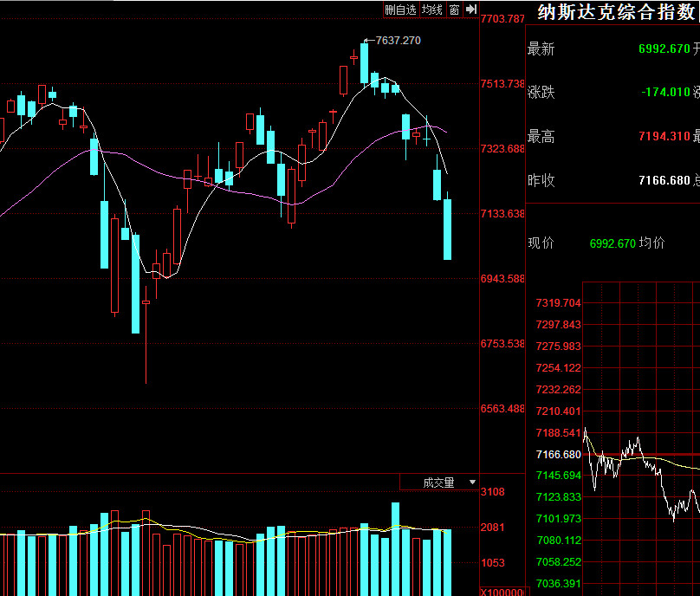Toggle the 均线 moving average lines
Viewport: 700px width, 596px height.
432,10
